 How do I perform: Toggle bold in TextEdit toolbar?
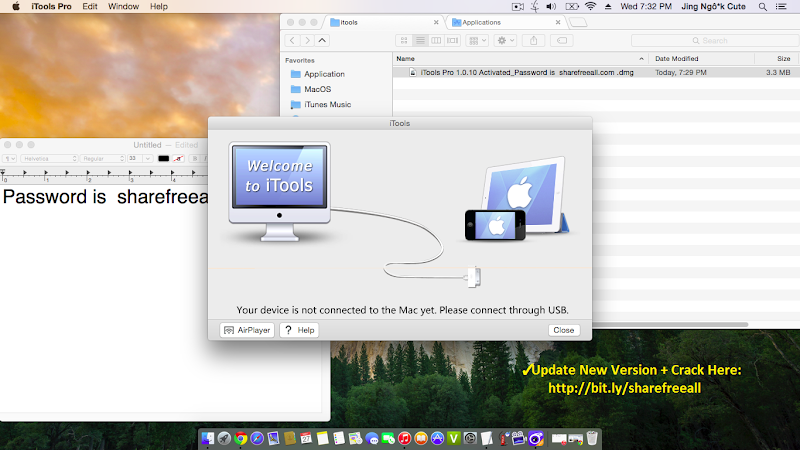click(194, 159)
